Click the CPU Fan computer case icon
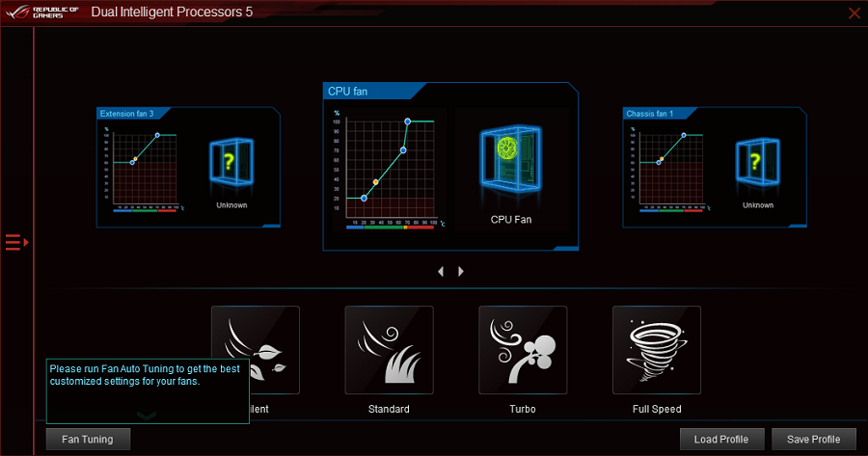Image resolution: width=868 pixels, height=456 pixels. click(510, 159)
